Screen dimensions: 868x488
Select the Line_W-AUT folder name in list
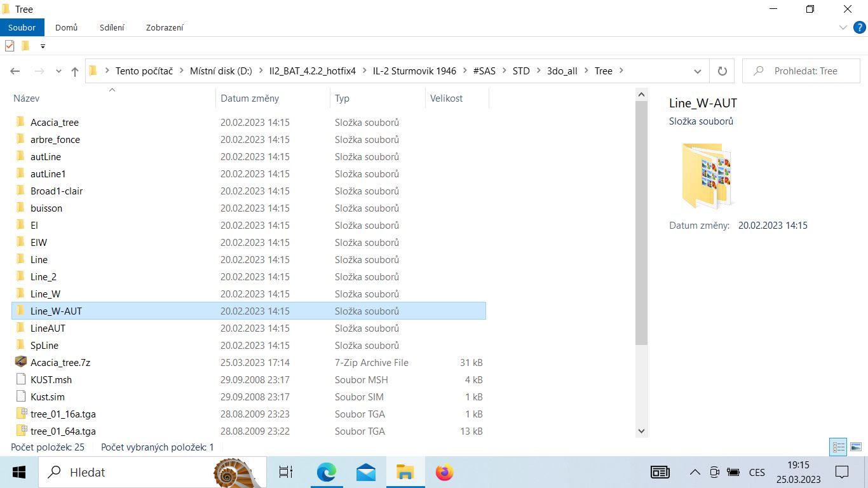click(56, 311)
